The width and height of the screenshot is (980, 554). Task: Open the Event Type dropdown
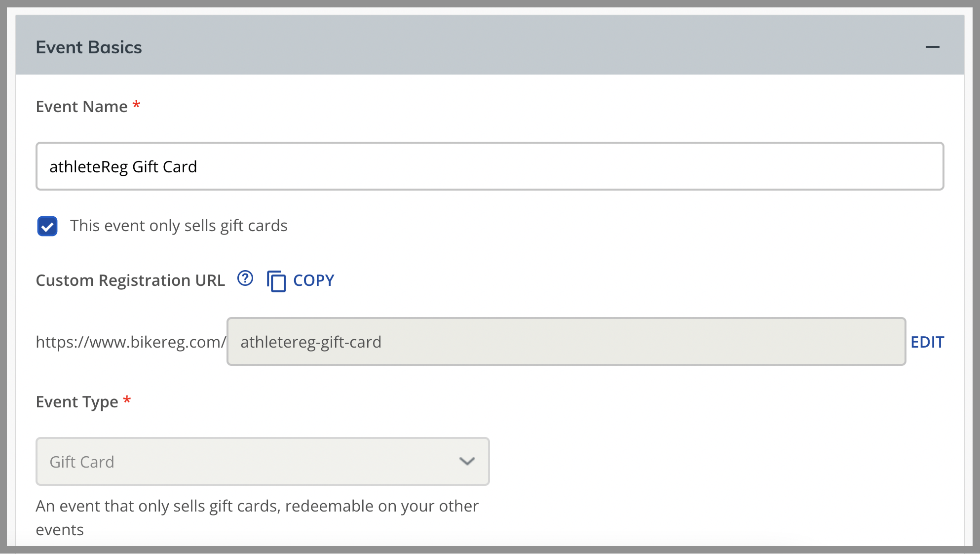click(x=263, y=461)
